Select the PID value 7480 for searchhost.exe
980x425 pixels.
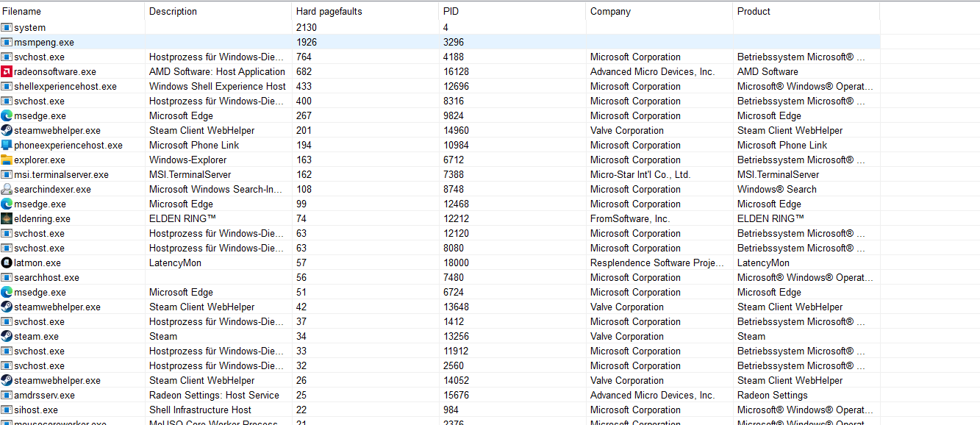(454, 277)
